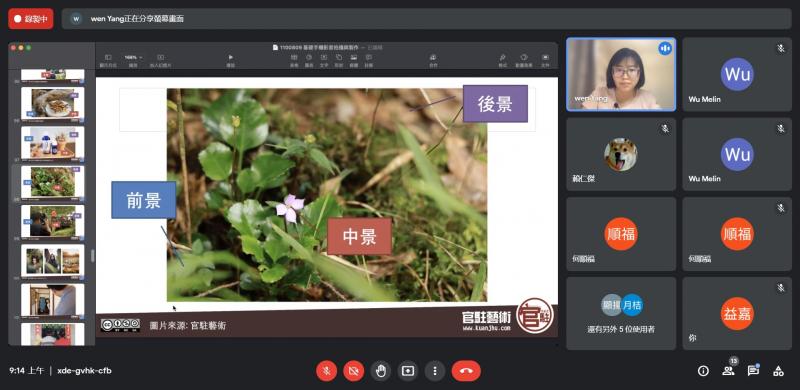Viewport: 800px width, 390px height.
Task: Open the meeting details info icon
Action: coord(703,371)
